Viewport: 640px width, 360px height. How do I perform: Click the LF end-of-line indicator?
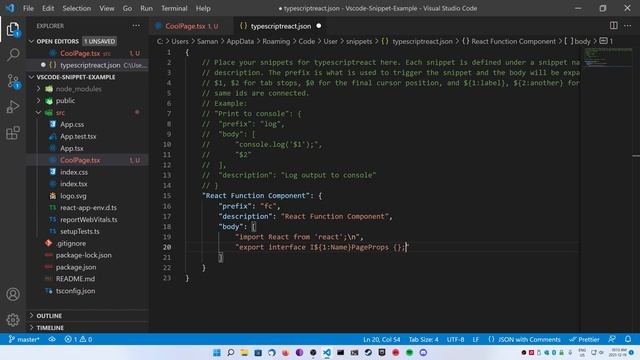[x=476, y=339]
